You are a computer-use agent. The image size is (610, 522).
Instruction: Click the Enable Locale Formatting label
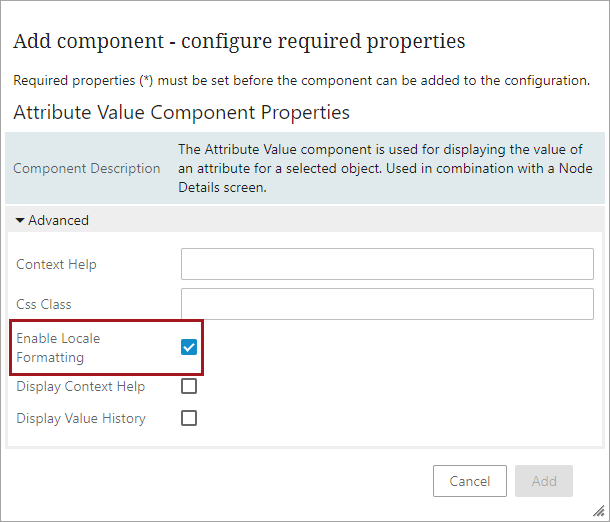point(58,348)
